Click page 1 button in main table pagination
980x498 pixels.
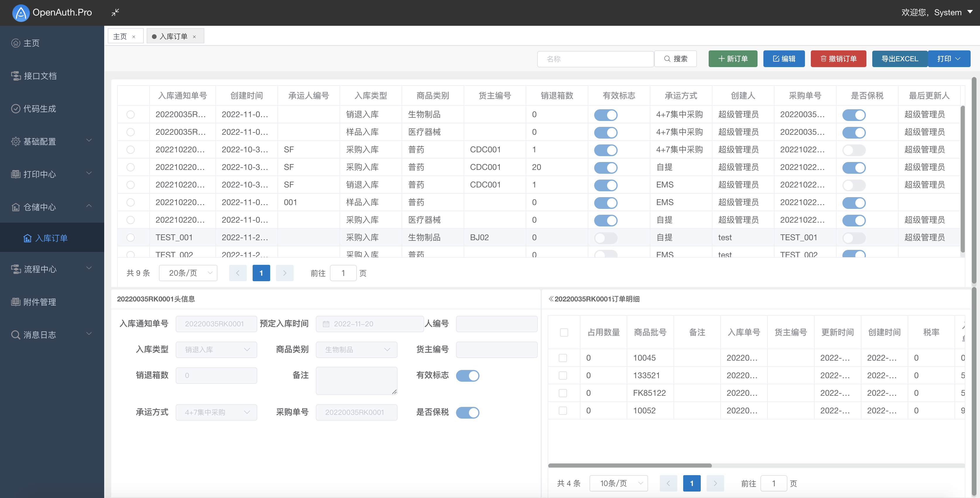pyautogui.click(x=261, y=273)
